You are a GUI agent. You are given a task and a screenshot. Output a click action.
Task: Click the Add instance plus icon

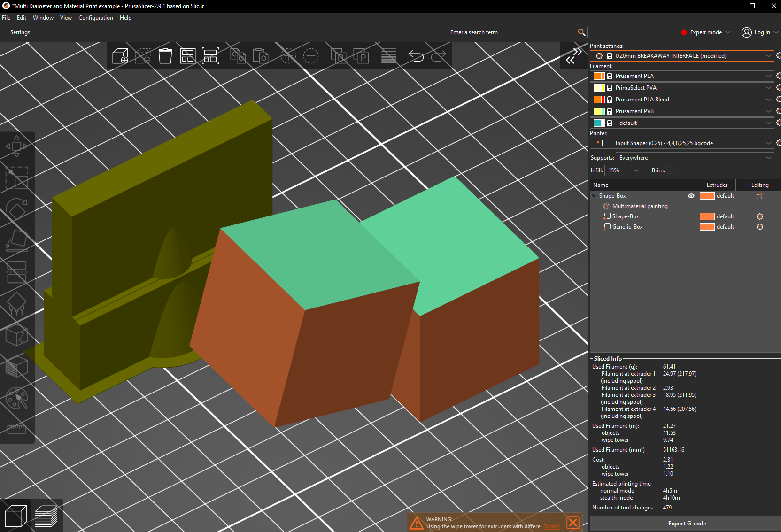pyautogui.click(x=288, y=56)
